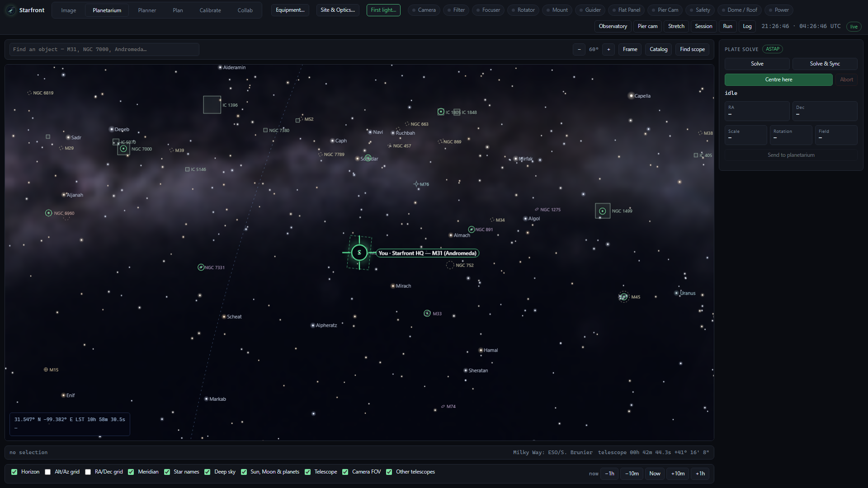
Task: Toggle Star names checkbox
Action: tap(167, 472)
